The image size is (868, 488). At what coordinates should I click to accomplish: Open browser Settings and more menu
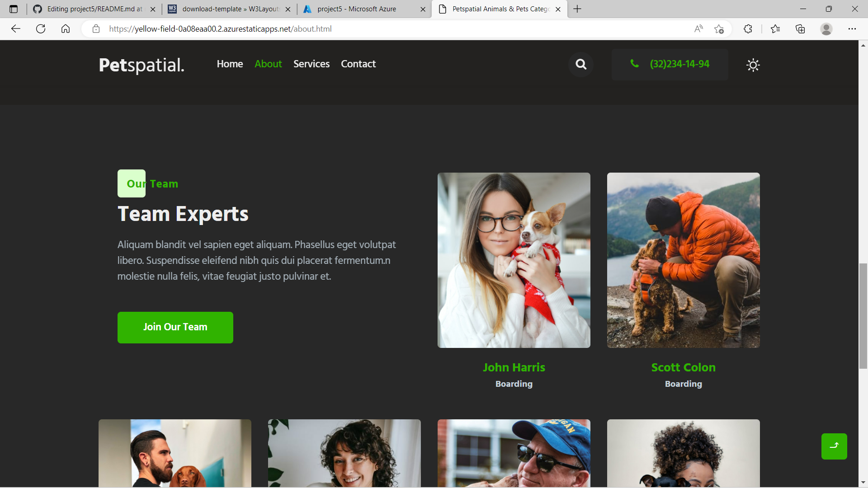pos(852,29)
